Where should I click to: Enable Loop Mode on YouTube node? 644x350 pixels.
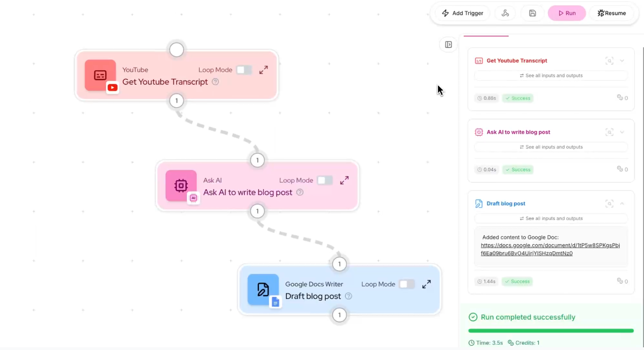244,70
